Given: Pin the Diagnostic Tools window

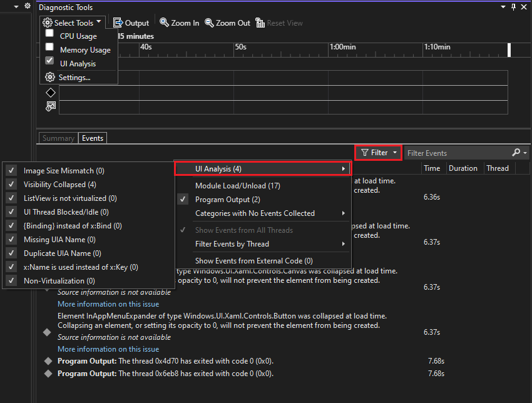Looking at the screenshot, I should click(x=514, y=7).
